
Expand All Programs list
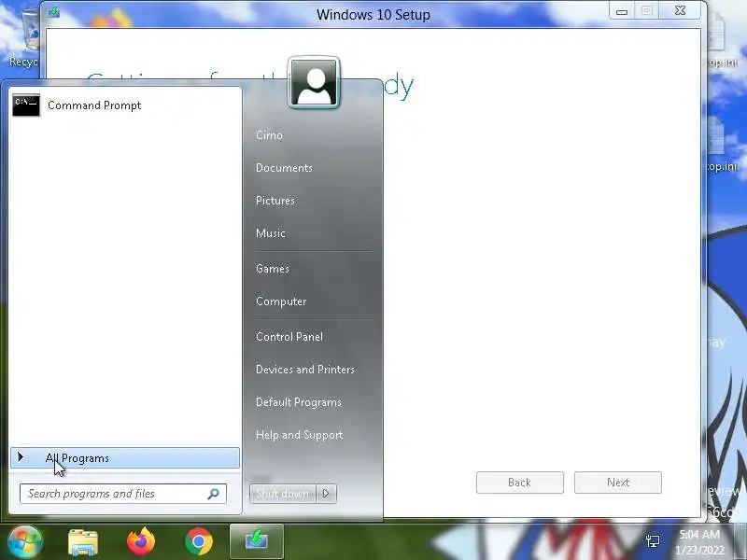[x=125, y=458]
